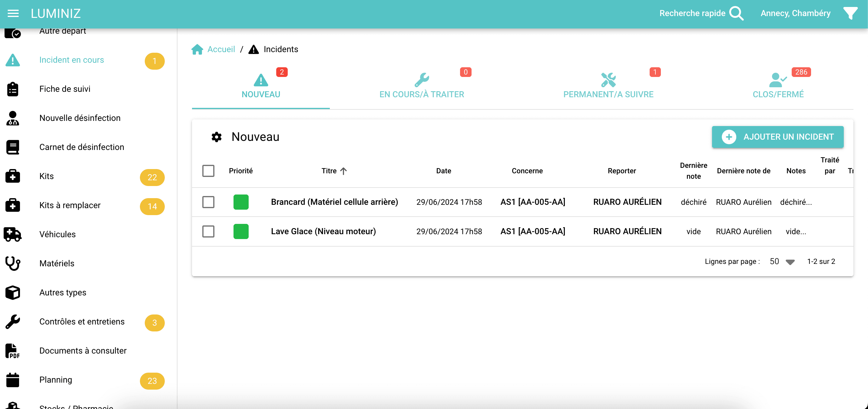Click the quick search magnifier icon
The width and height of the screenshot is (868, 409).
736,13
